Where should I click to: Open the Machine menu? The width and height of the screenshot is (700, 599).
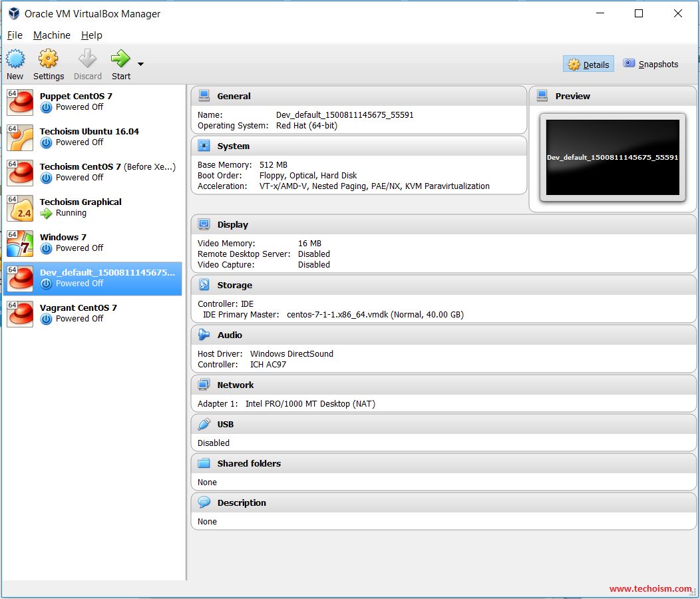click(x=52, y=35)
